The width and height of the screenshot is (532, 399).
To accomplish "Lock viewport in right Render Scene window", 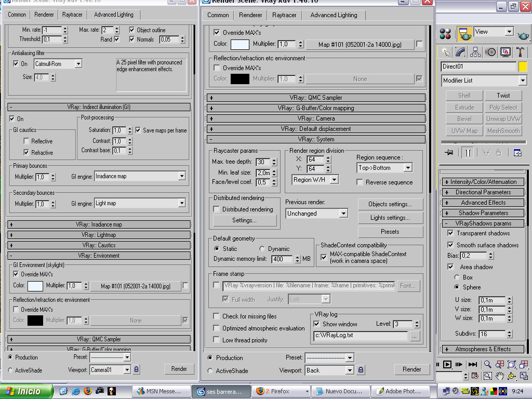I will click(361, 370).
